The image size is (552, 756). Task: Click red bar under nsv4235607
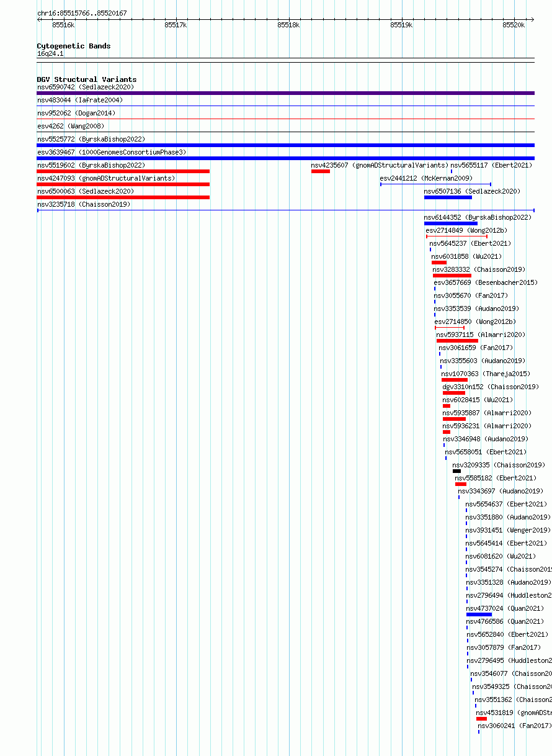321,171
